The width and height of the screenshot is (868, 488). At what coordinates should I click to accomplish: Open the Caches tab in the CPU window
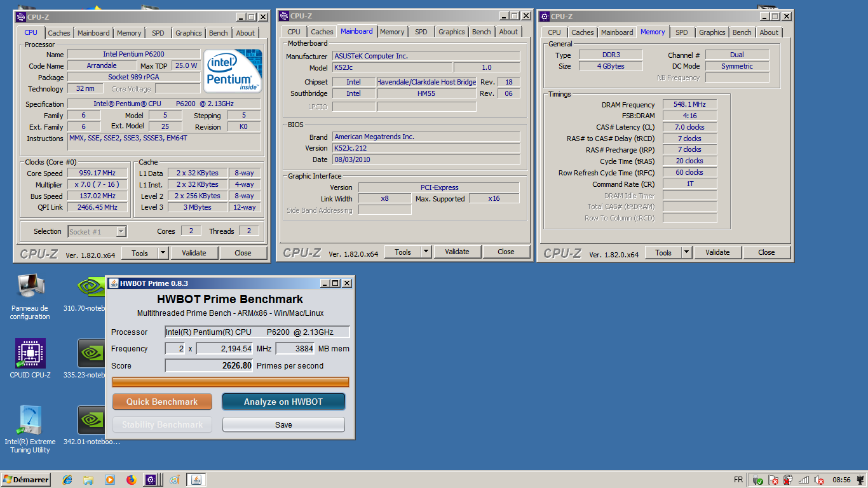[x=59, y=33]
